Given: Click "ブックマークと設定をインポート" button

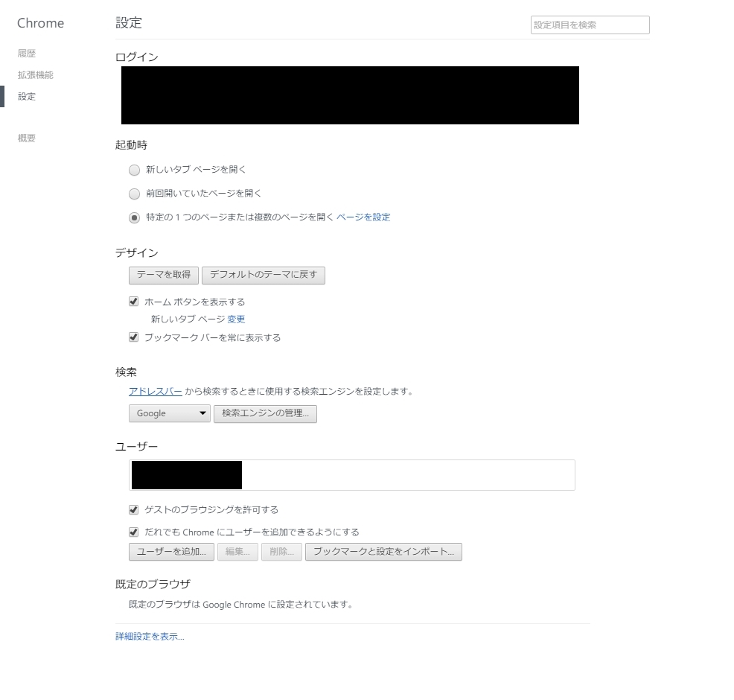Looking at the screenshot, I should click(383, 552).
